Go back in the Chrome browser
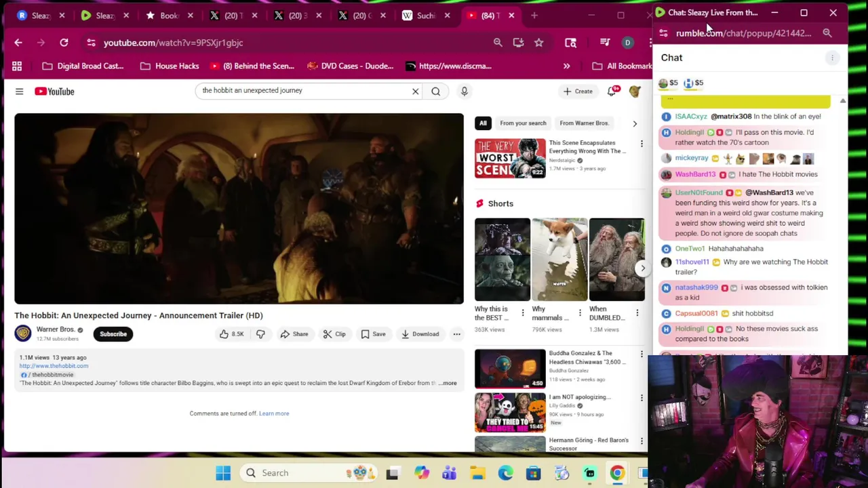This screenshot has height=488, width=868. (x=18, y=43)
